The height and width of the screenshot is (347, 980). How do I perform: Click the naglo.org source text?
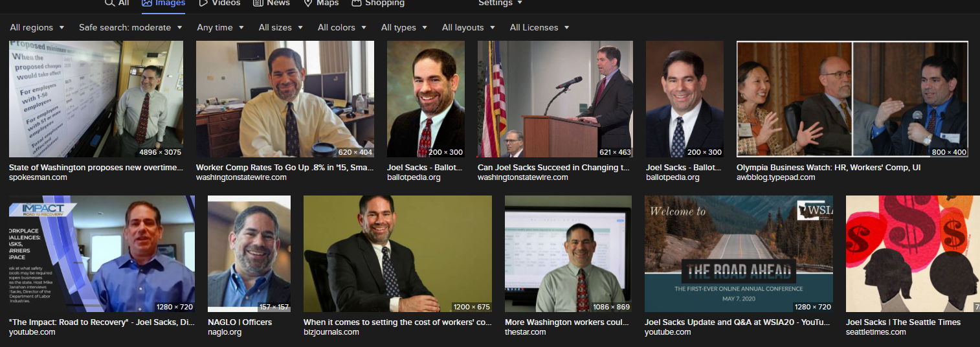click(225, 332)
